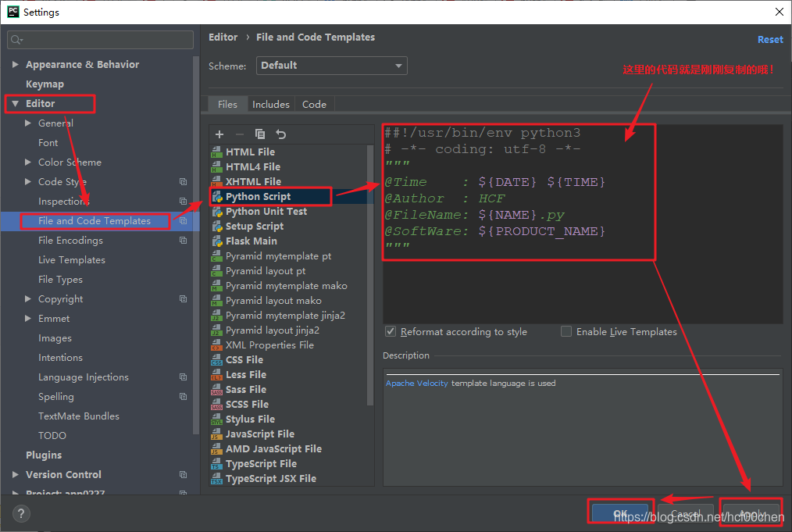Open Live Templates settings
The image size is (792, 532).
72,259
